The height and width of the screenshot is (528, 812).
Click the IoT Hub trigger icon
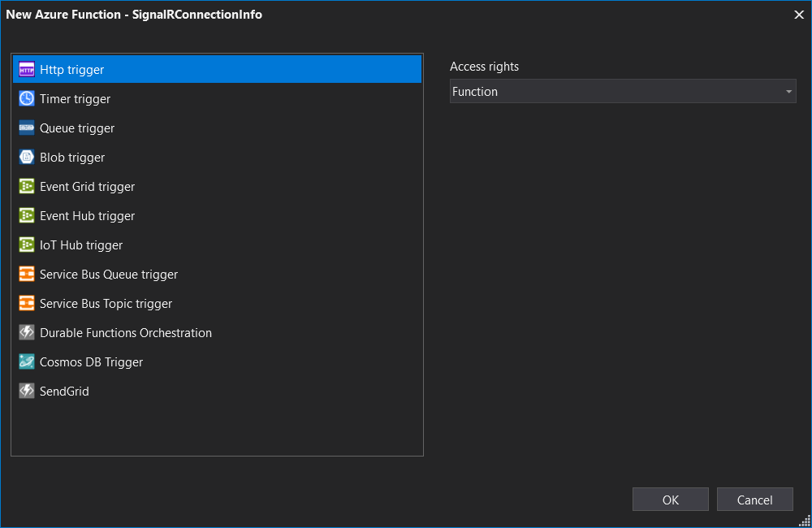tap(27, 245)
